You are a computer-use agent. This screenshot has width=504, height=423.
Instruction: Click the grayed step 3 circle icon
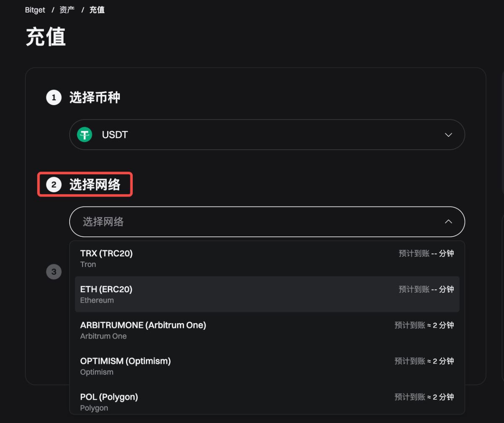(x=54, y=272)
